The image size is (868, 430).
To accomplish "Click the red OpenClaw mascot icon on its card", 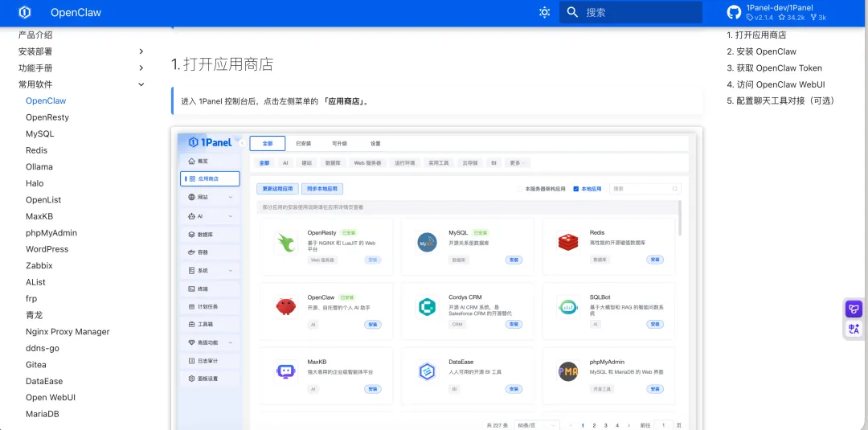I will click(286, 307).
